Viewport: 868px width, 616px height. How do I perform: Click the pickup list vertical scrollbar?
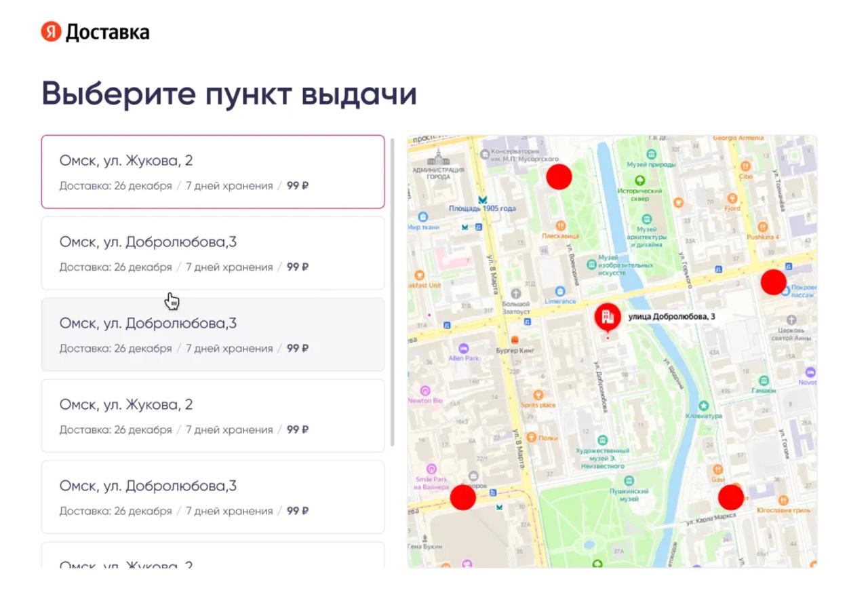393,292
